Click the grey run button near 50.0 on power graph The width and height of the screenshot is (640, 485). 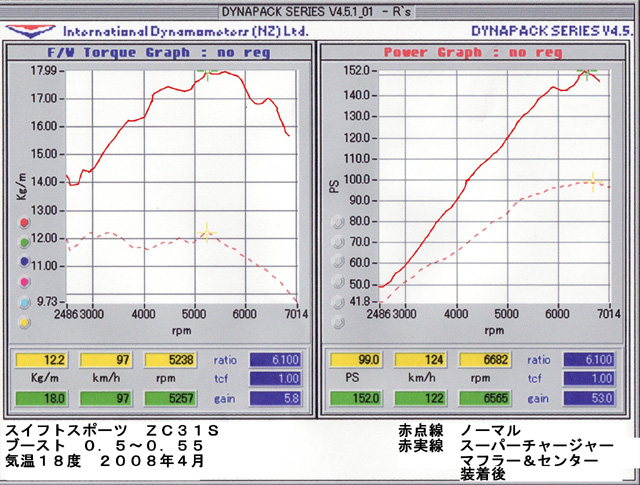[x=338, y=281]
